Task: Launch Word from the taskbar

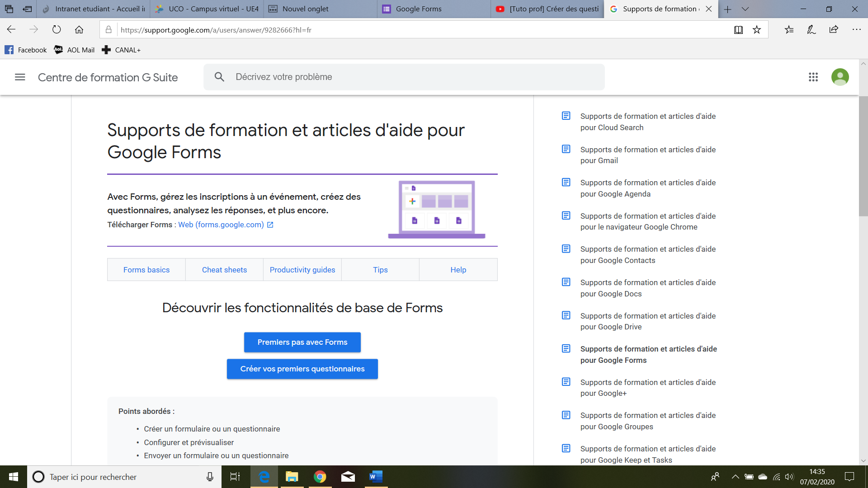Action: (x=376, y=477)
